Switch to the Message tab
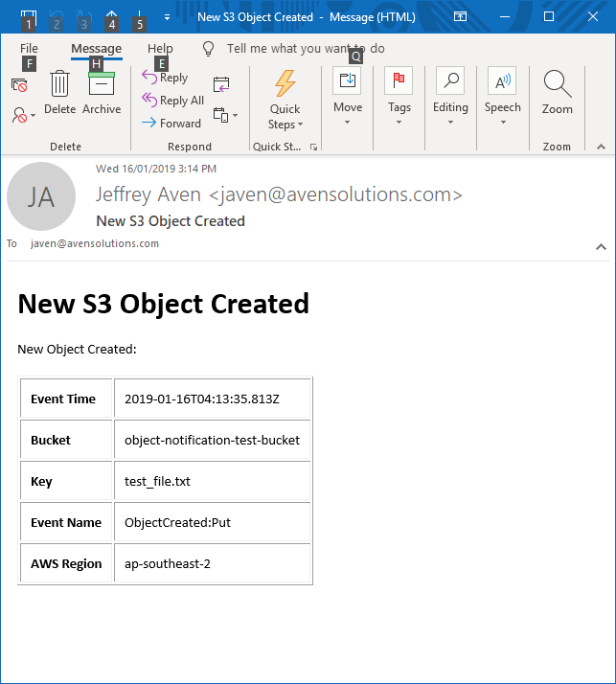 97,49
